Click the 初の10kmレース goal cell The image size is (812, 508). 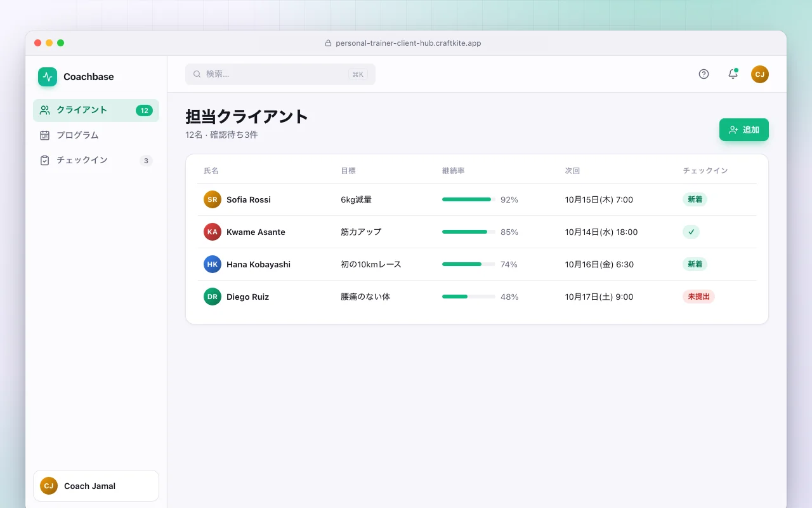point(371,264)
